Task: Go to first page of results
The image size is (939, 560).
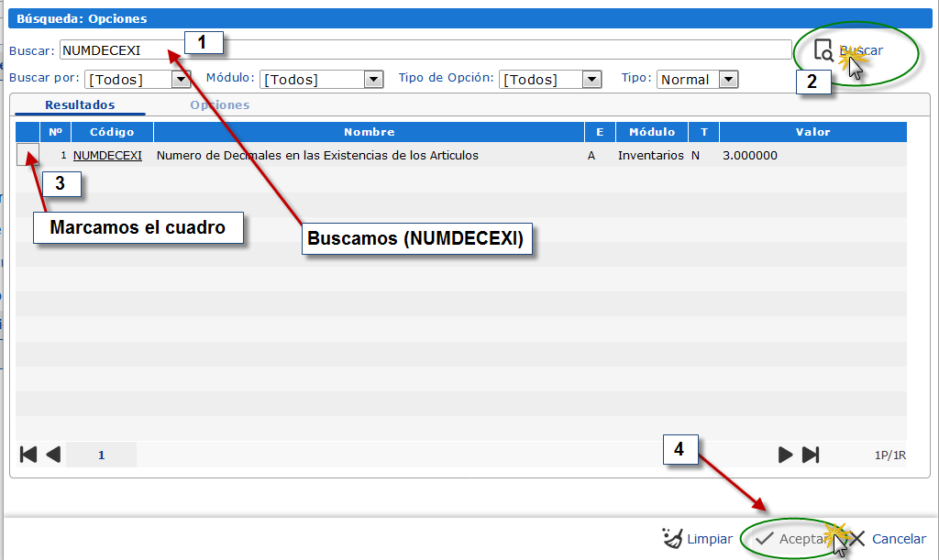Action: click(x=28, y=455)
